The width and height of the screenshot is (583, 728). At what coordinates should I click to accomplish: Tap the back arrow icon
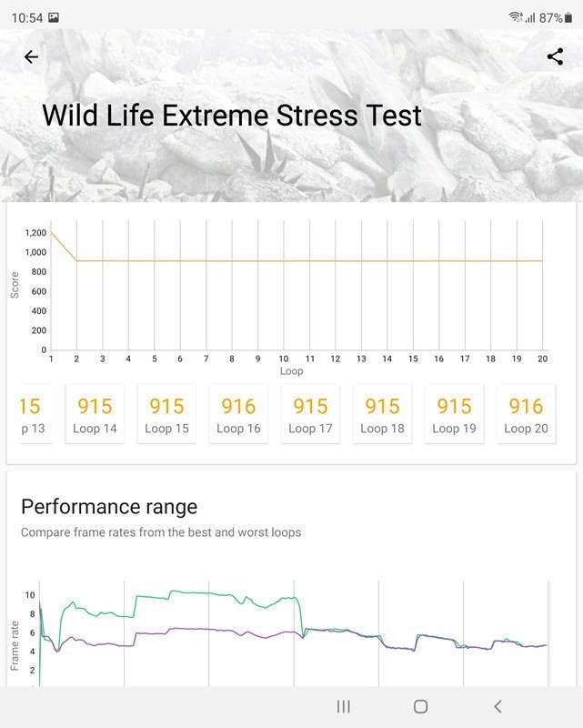coord(31,56)
